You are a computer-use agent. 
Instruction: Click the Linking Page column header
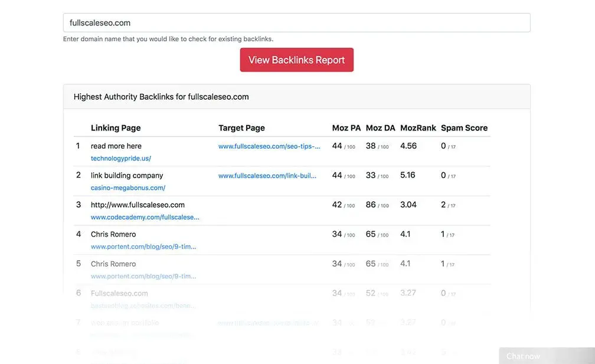116,127
